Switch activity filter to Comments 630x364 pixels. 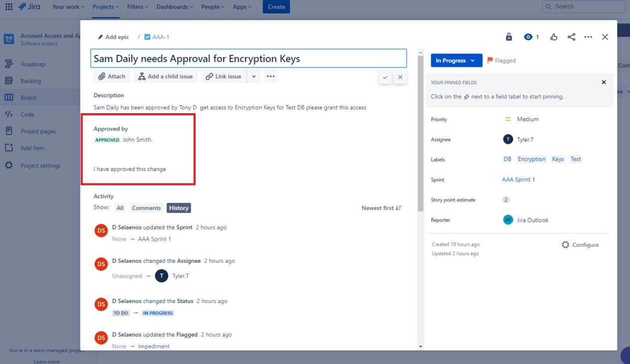tap(146, 208)
